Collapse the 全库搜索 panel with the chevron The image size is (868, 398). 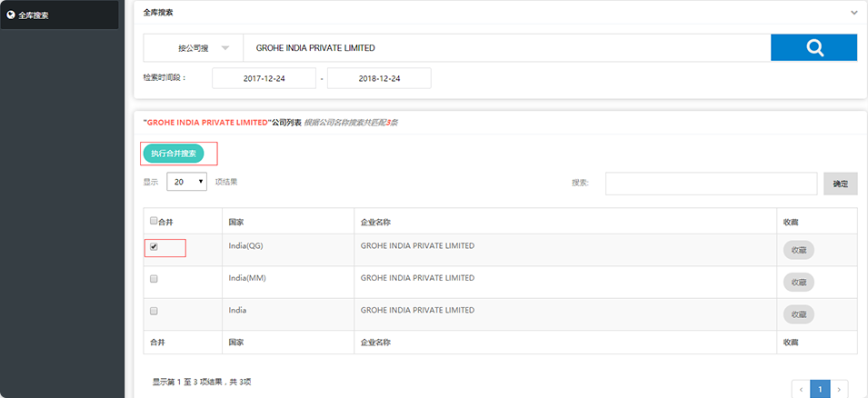pyautogui.click(x=854, y=13)
